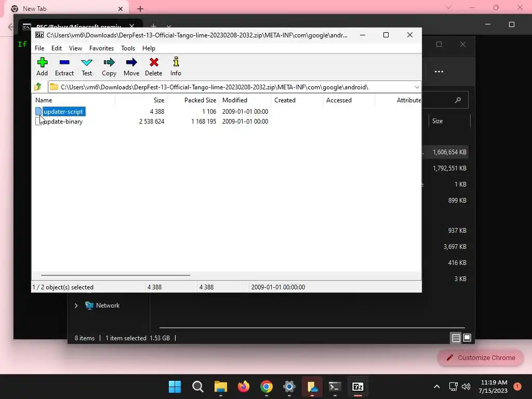Open the Favorites menu
The image size is (532, 399).
[x=101, y=48]
